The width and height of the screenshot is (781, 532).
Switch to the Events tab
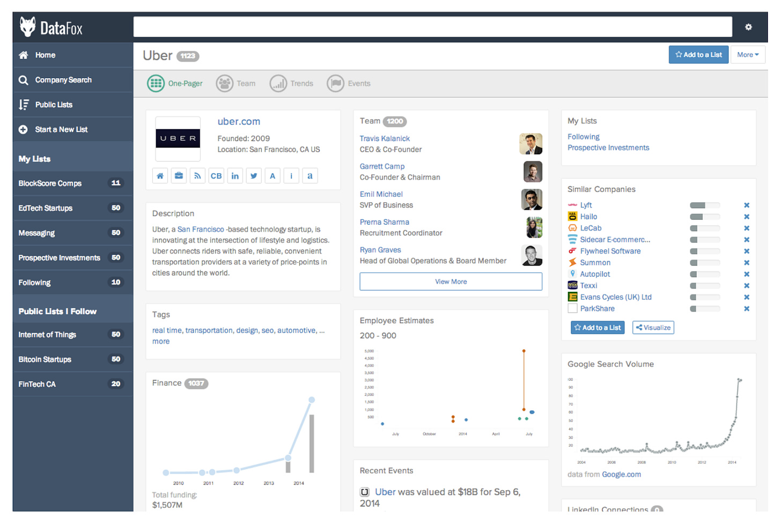coord(349,84)
